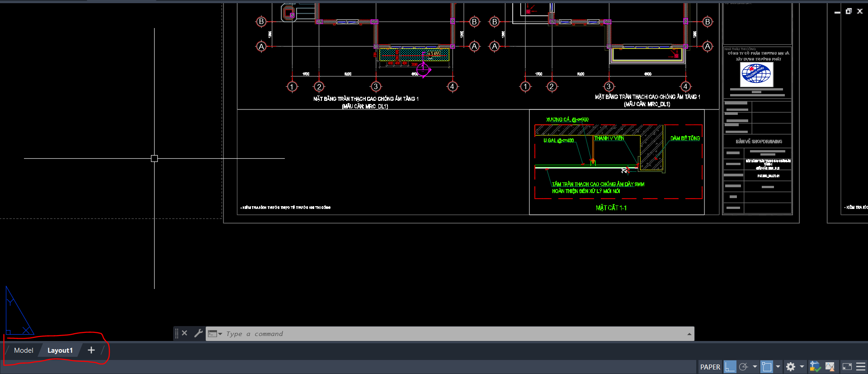
Task: Open workspace switching gear dropdown arrow
Action: pyautogui.click(x=802, y=367)
